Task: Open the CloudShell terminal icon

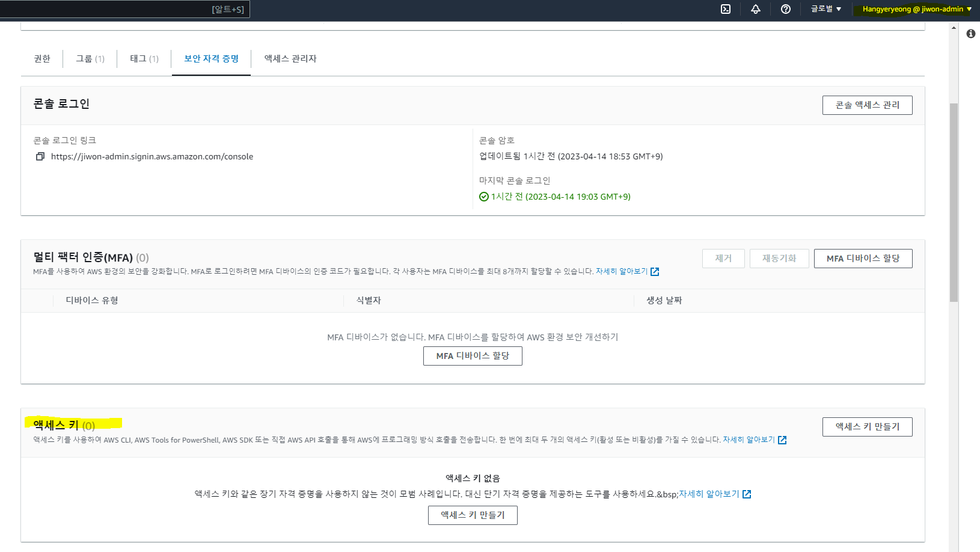Action: [726, 9]
